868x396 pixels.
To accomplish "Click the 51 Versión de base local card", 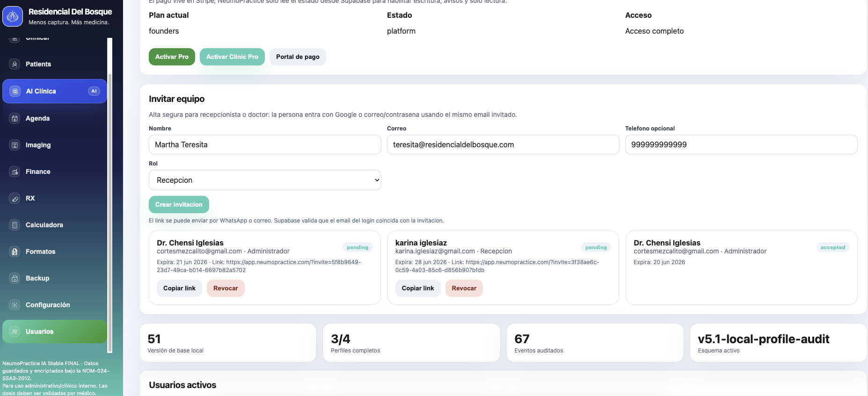I will [x=228, y=343].
